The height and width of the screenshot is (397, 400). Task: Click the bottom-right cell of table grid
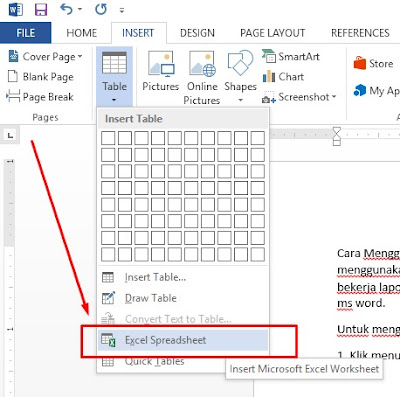258,254
